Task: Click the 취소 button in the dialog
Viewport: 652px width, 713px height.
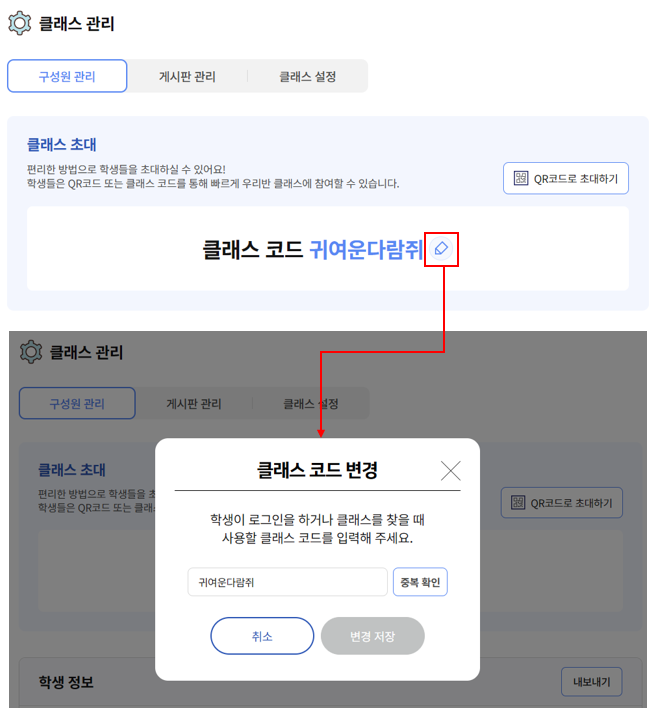Action: pos(262,636)
